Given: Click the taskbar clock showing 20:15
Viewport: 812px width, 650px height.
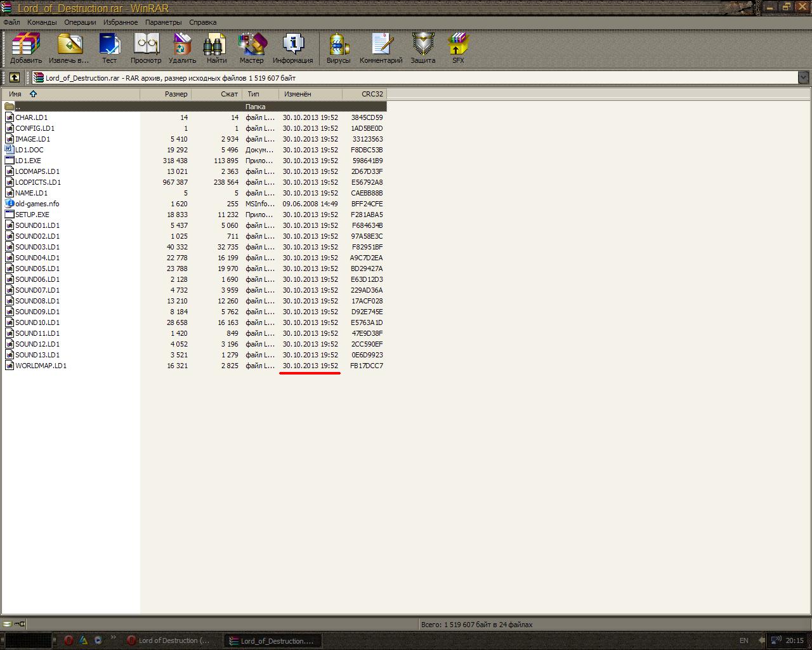Looking at the screenshot, I should (795, 640).
